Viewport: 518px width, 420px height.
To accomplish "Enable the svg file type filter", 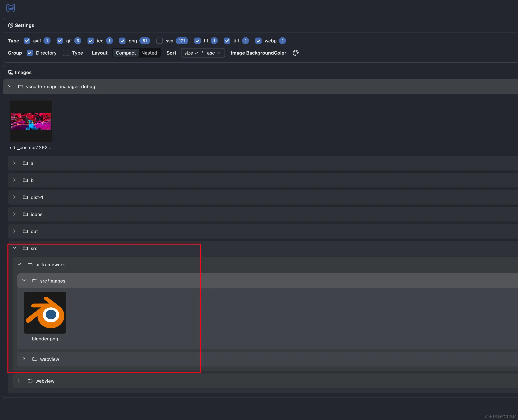I will pos(159,41).
